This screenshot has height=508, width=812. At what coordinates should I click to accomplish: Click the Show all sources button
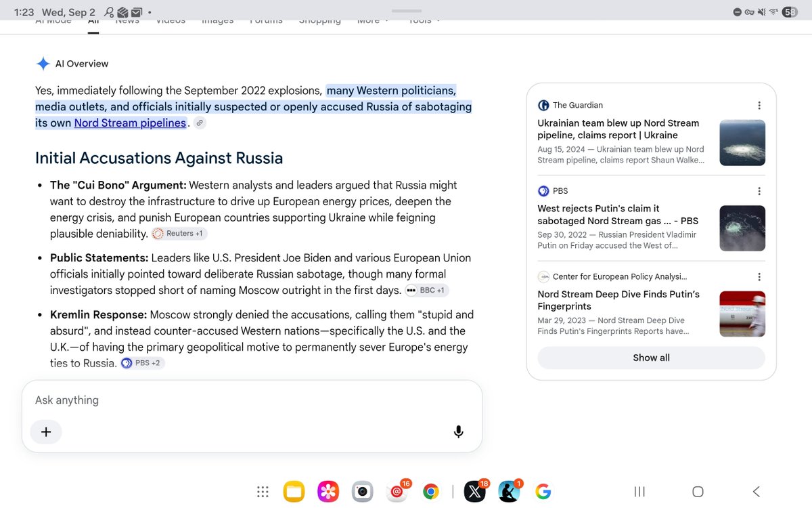(x=651, y=358)
